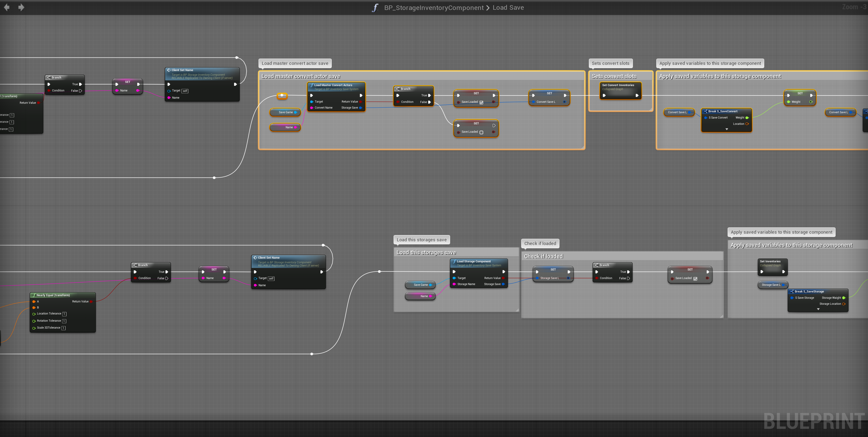Toggle Save Loaded checkbox in the Check if loaded group
The image size is (868, 437).
click(695, 279)
